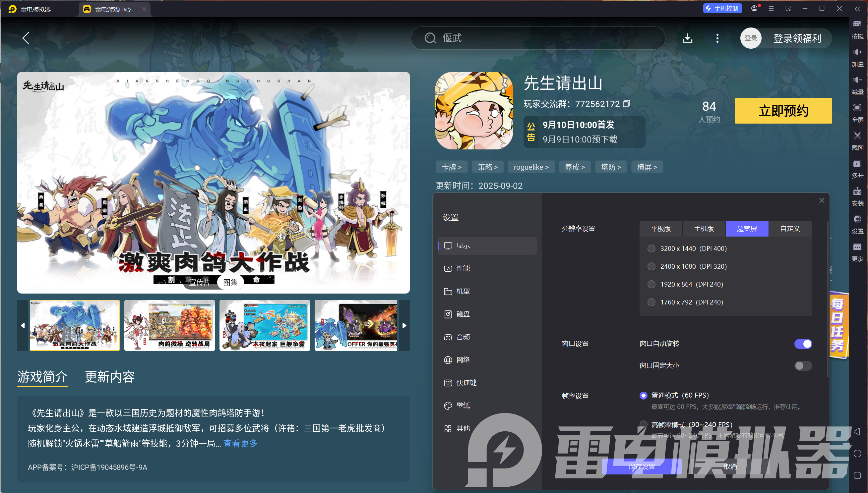Click the 立即预约 pre-register button
The height and width of the screenshot is (493, 868).
[x=783, y=111]
